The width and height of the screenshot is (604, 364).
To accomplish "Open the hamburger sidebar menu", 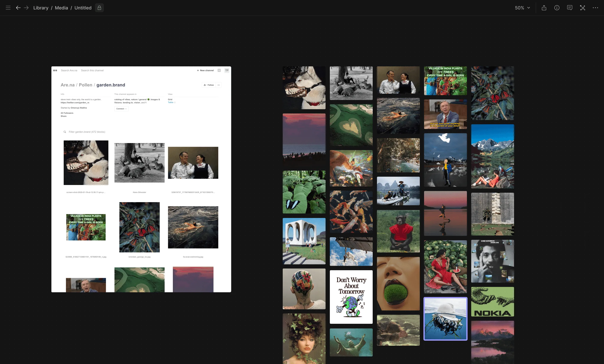I will tap(8, 8).
